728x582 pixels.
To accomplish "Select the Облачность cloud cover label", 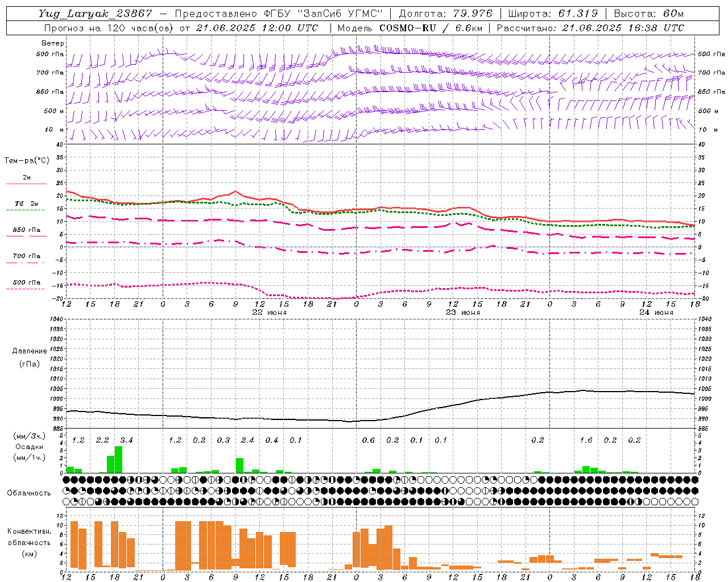I will click(x=29, y=493).
